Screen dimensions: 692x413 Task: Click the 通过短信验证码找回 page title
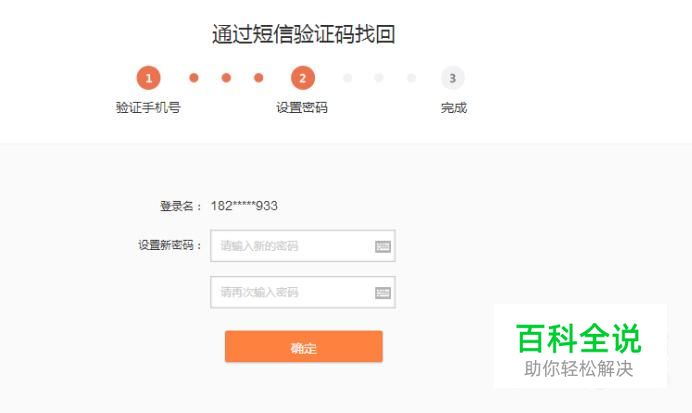[304, 34]
